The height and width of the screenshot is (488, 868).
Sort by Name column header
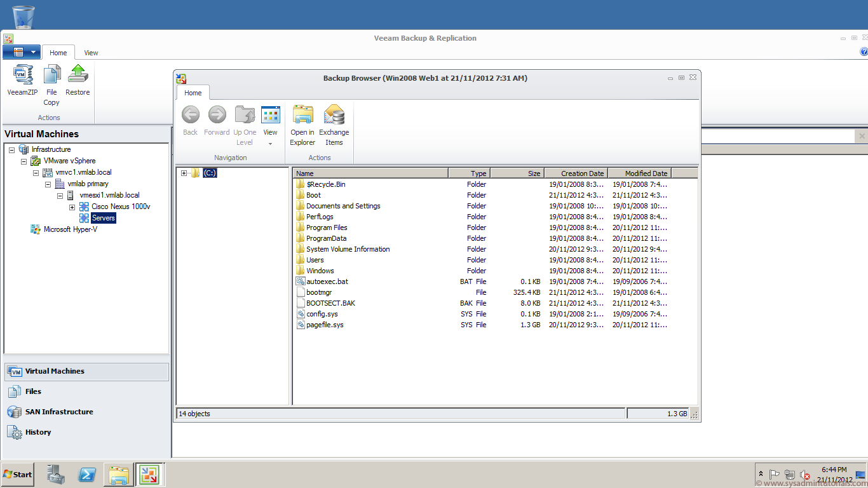[370, 173]
